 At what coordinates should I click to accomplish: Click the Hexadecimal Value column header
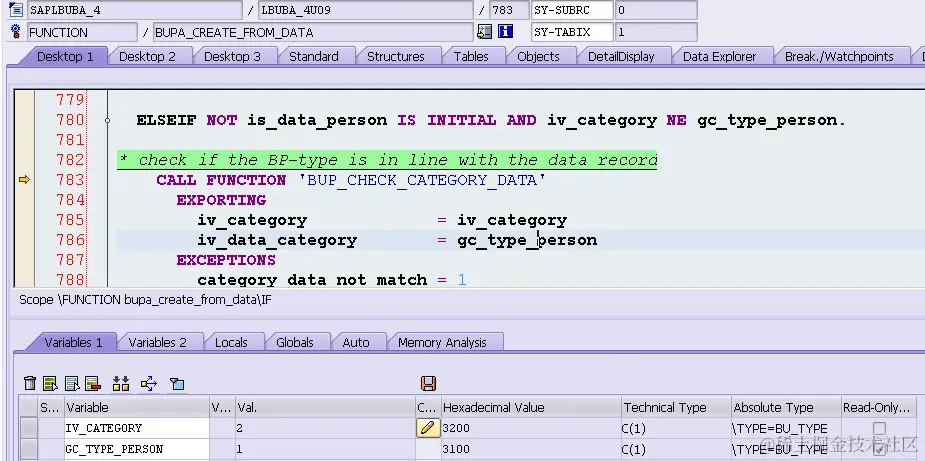pos(531,407)
